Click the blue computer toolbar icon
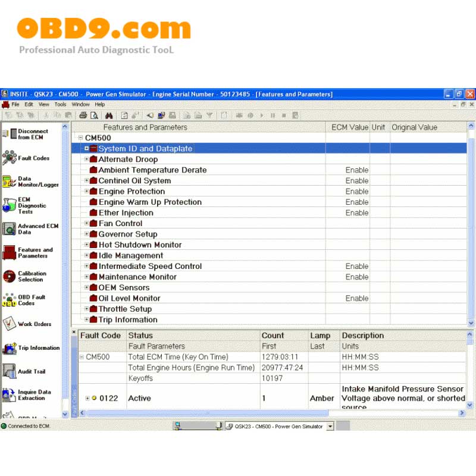The width and height of the screenshot is (476, 476). coord(161,115)
